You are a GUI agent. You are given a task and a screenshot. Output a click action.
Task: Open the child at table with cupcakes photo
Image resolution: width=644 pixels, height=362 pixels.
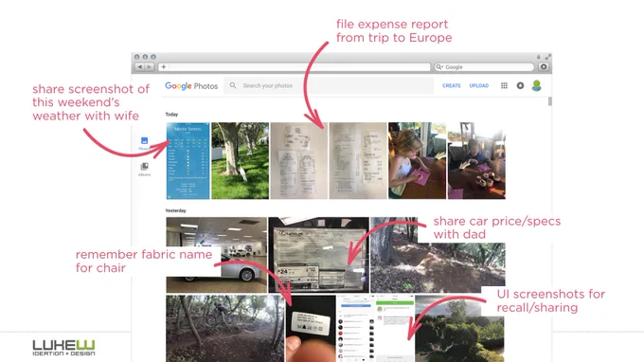tap(476, 161)
